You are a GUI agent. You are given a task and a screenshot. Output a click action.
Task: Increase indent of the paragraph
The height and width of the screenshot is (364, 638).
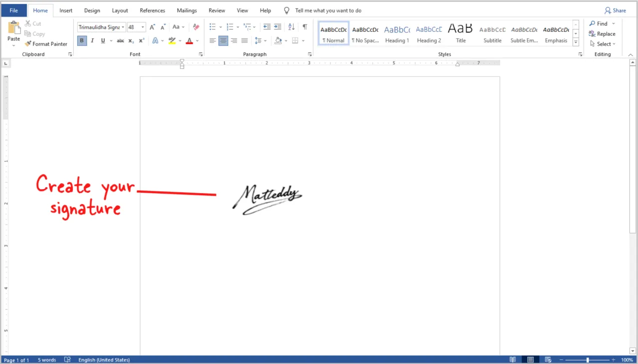278,27
